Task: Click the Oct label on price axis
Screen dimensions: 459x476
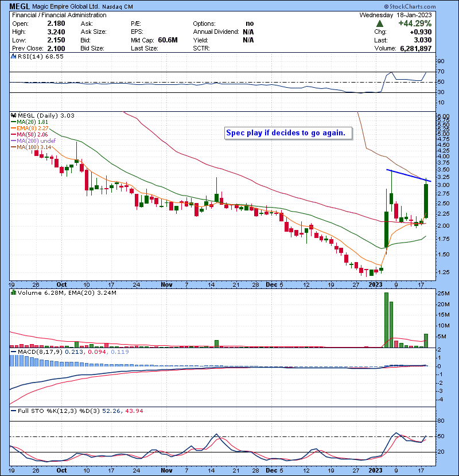Action: [x=61, y=285]
